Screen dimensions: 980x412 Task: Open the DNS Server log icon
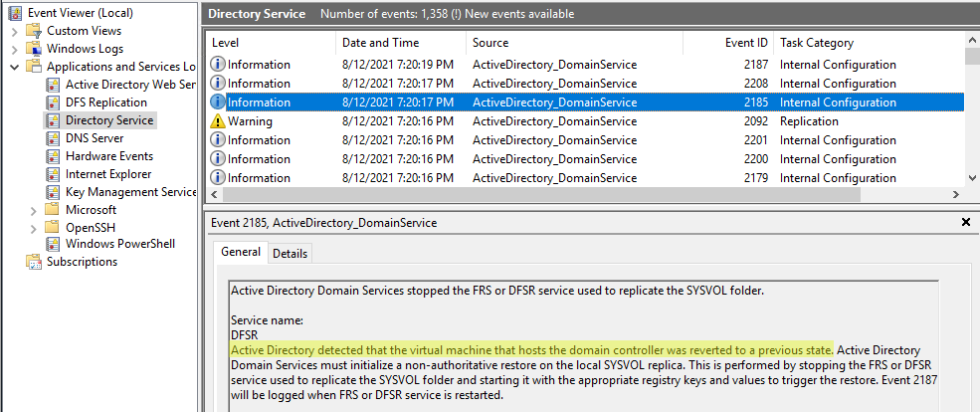tap(54, 138)
